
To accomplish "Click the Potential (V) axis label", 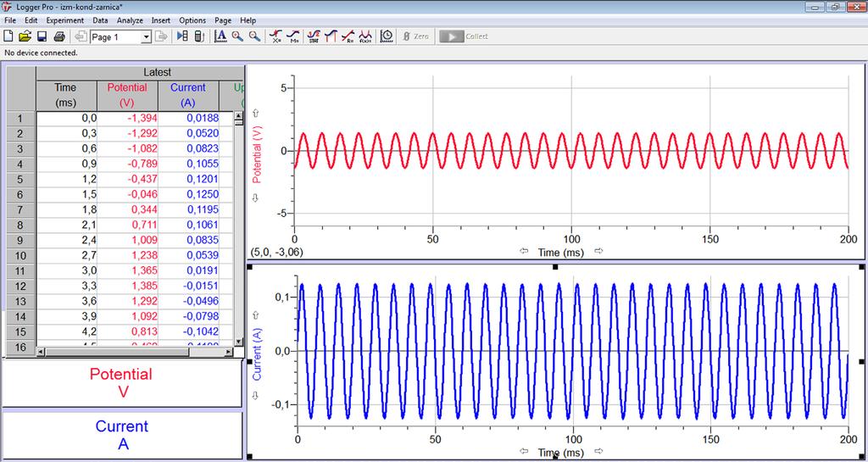I will pos(257,156).
